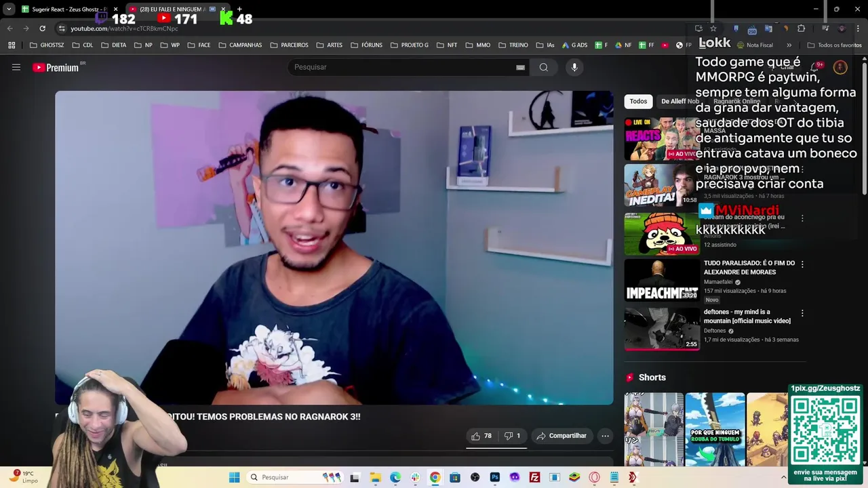Open options menu for the 12 assistindo live video
This screenshot has width=868, height=488.
802,218
